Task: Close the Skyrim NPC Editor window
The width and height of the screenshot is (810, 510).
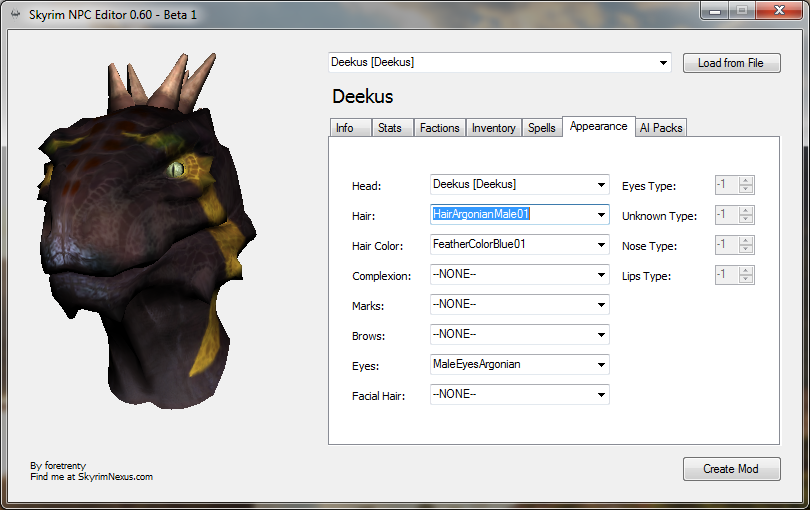Action: pyautogui.click(x=780, y=11)
